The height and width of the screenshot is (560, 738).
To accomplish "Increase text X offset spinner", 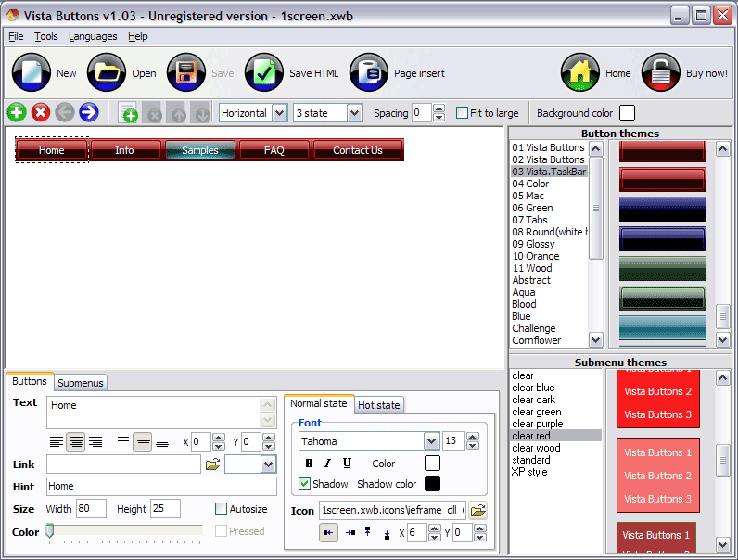I will pos(219,438).
